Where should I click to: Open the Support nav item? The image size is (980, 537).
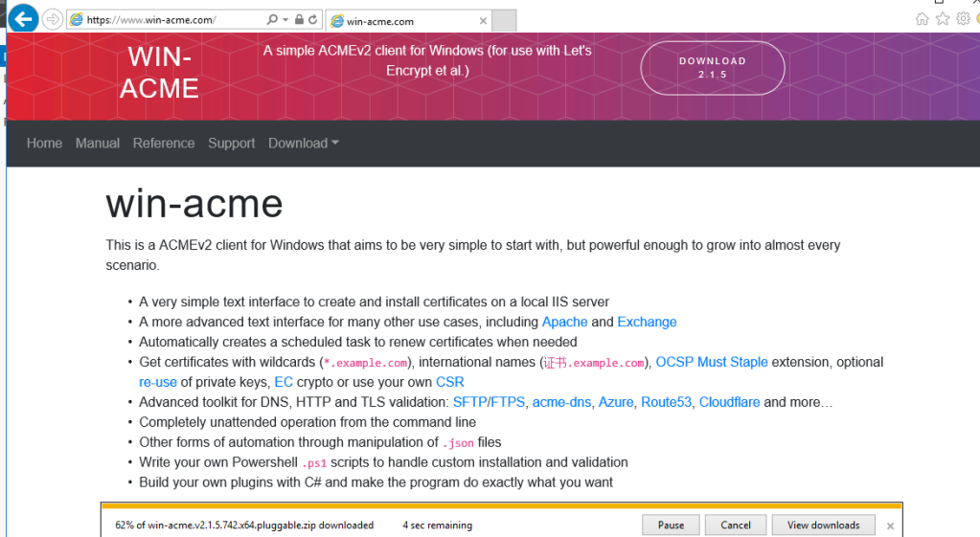click(x=231, y=143)
